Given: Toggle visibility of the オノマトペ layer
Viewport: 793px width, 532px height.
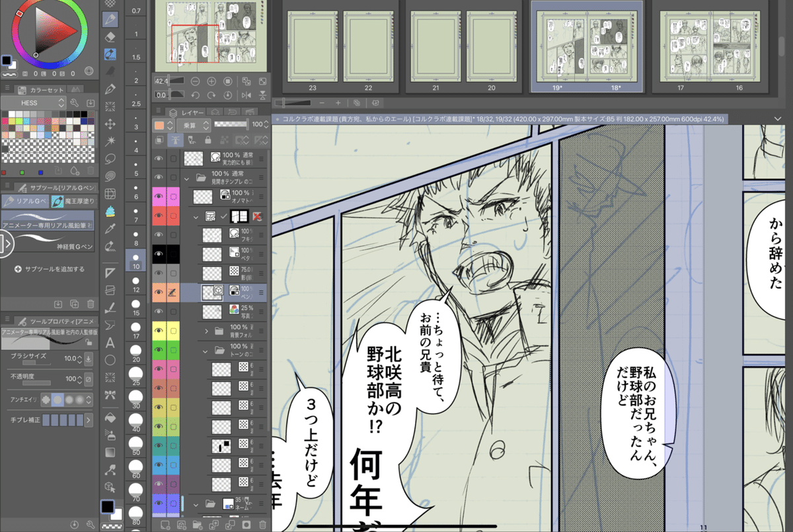Looking at the screenshot, I should tap(159, 196).
